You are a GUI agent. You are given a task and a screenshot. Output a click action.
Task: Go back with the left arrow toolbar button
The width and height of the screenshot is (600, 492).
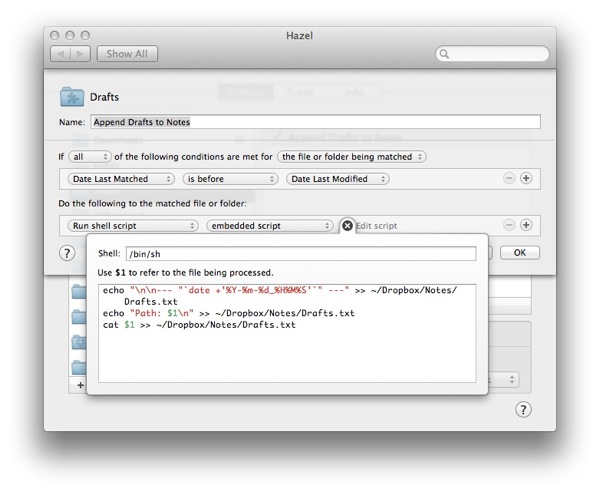coord(60,54)
